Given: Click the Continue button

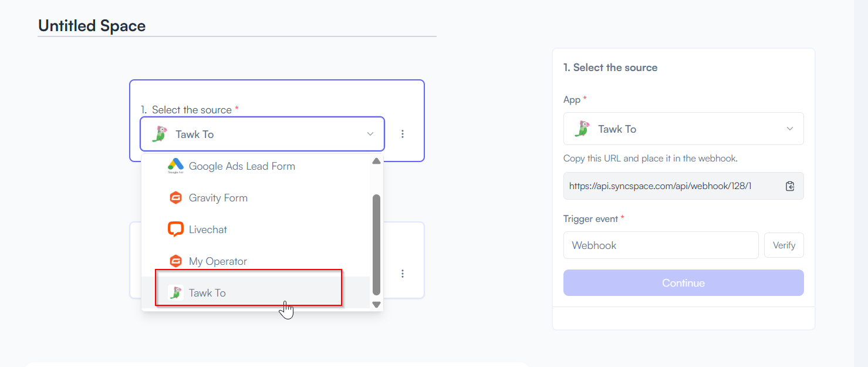Looking at the screenshot, I should pos(684,283).
